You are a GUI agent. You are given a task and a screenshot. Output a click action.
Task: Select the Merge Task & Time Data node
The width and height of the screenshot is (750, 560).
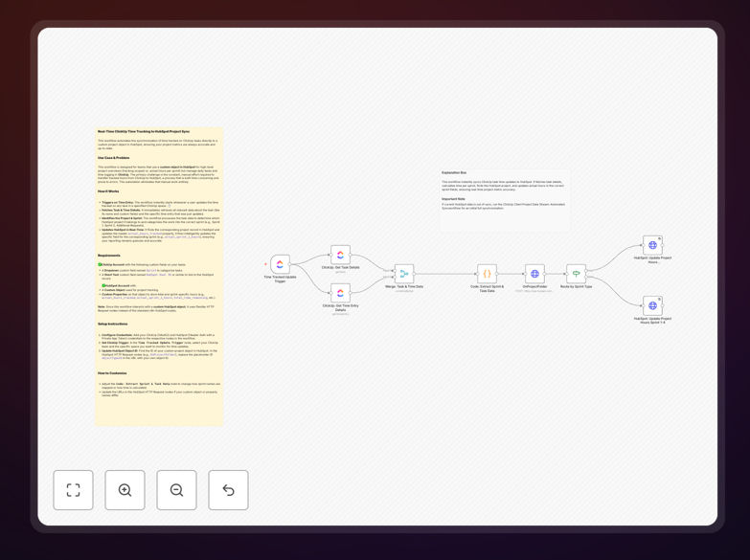click(x=404, y=274)
